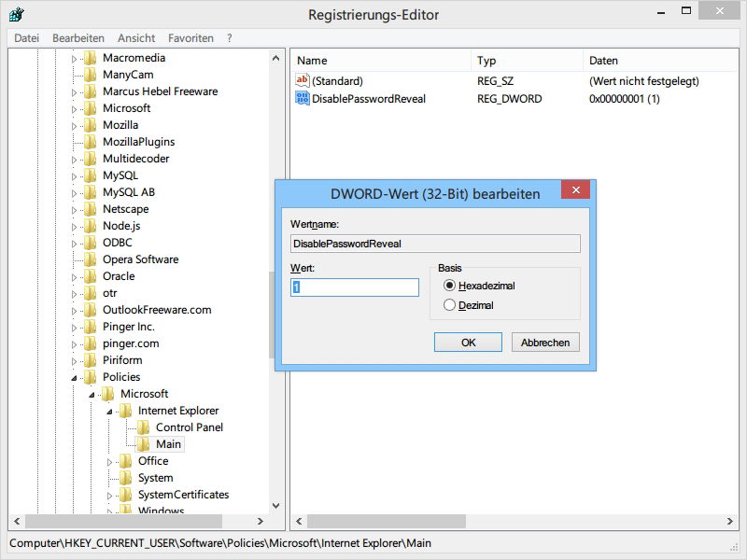
Task: Click the ODBC folder icon
Action: tap(90, 243)
